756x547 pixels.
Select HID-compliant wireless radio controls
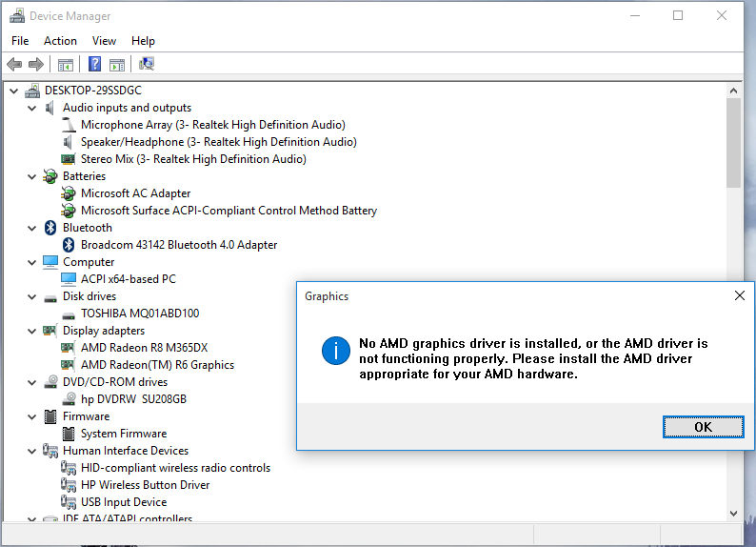pyautogui.click(x=175, y=467)
